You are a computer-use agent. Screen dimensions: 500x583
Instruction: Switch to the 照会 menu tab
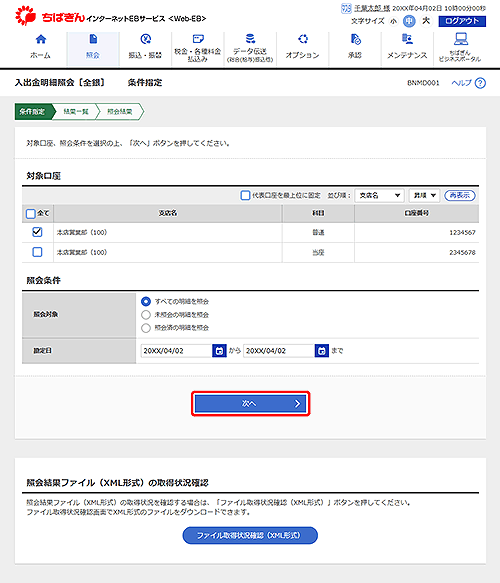93,49
